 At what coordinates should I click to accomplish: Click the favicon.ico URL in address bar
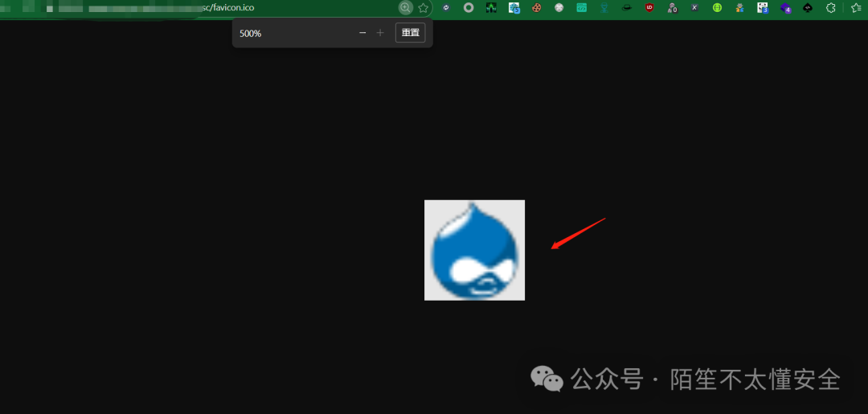(x=228, y=8)
